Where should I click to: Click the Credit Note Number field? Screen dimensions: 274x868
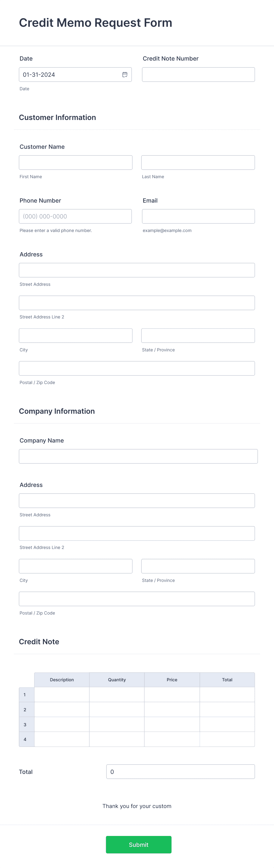(198, 74)
